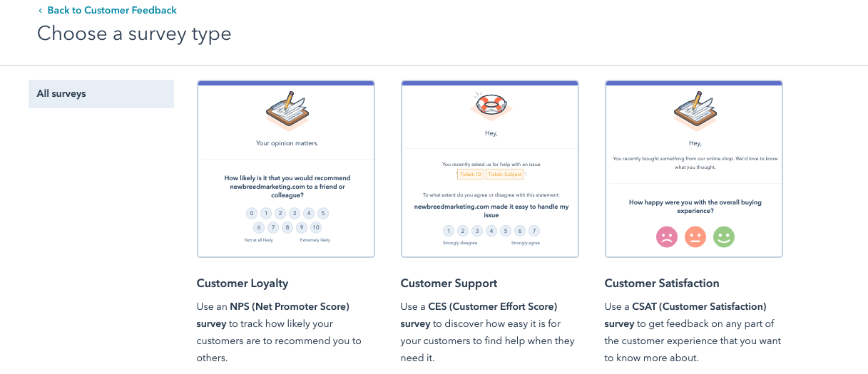Open the All surveys sidebar tab
Screen dimensions: 868x374
point(101,94)
